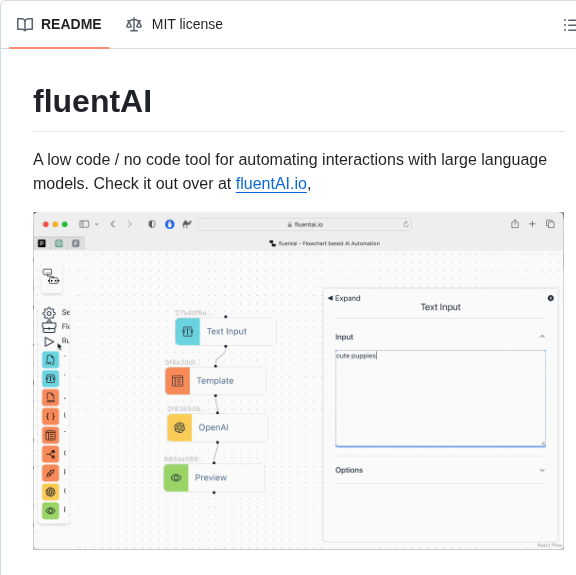Pick the orange share-branch node in palette
The width and height of the screenshot is (576, 575).
pyautogui.click(x=50, y=454)
